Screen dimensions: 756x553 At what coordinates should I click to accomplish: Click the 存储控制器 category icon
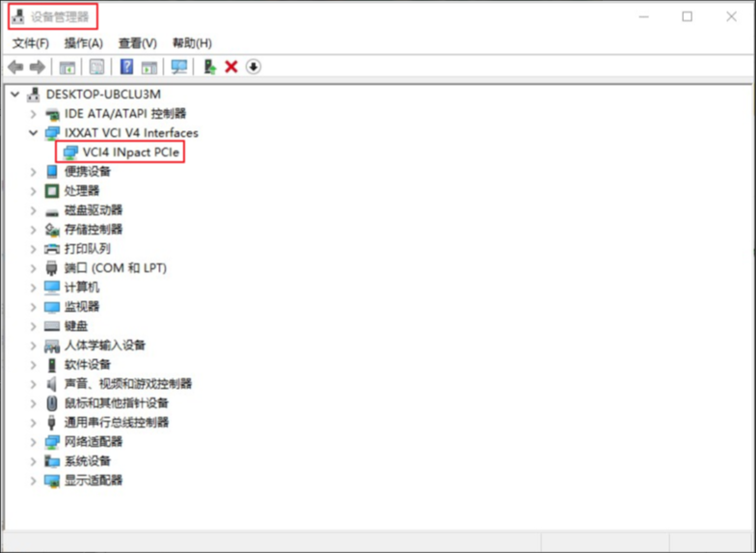[52, 230]
